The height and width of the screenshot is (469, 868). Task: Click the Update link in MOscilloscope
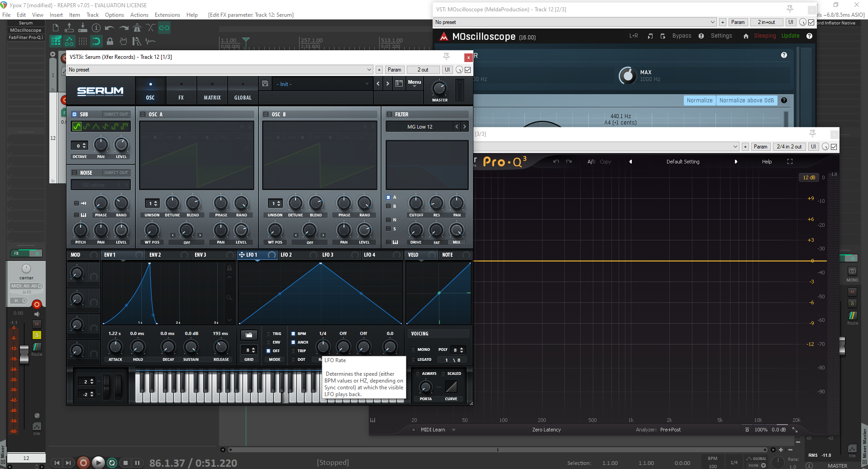tap(790, 36)
